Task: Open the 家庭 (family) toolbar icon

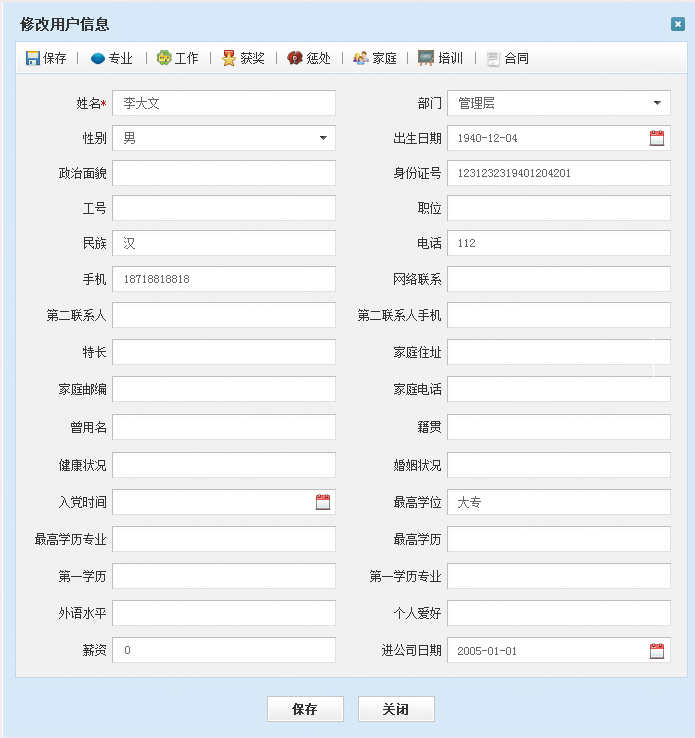Action: pyautogui.click(x=361, y=58)
